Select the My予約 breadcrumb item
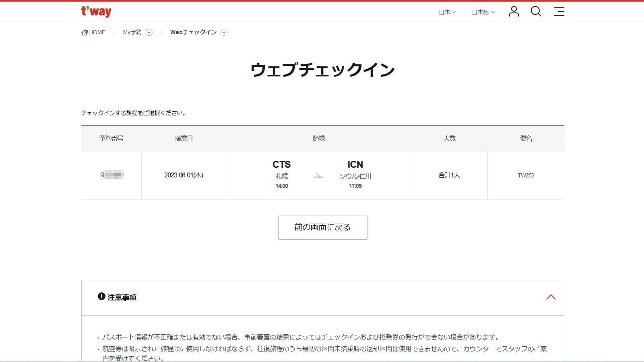 [132, 32]
